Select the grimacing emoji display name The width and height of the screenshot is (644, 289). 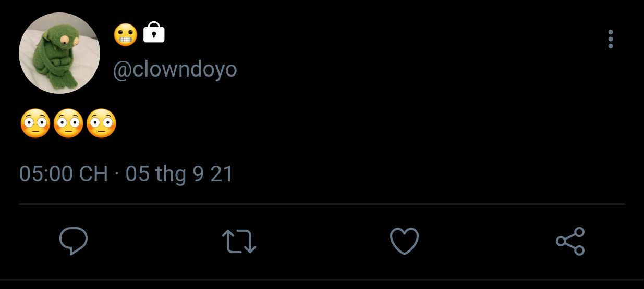pos(125,34)
